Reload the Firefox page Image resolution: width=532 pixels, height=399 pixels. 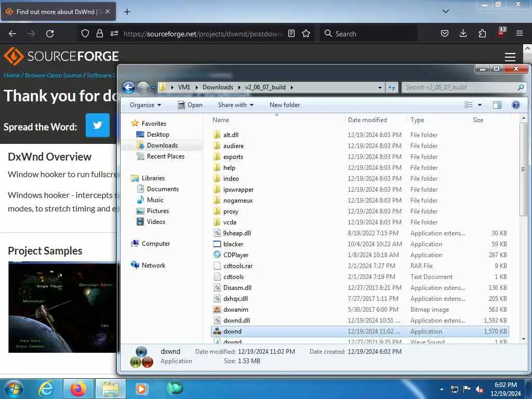click(50, 34)
